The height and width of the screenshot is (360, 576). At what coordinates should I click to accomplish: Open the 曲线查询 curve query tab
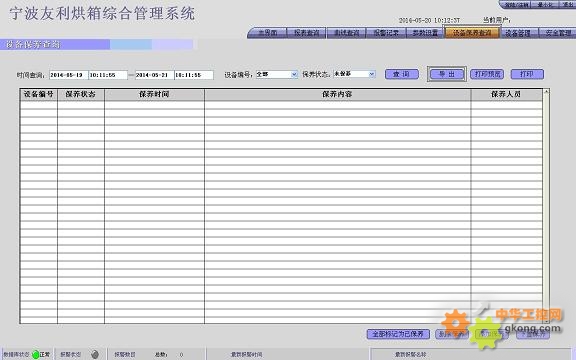pyautogui.click(x=346, y=33)
